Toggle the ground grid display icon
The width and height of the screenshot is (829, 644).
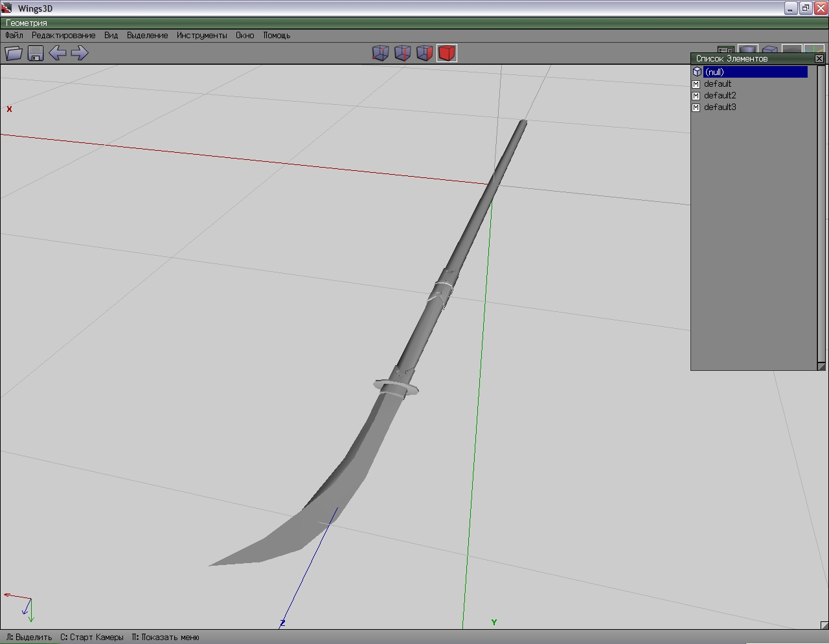(791, 49)
